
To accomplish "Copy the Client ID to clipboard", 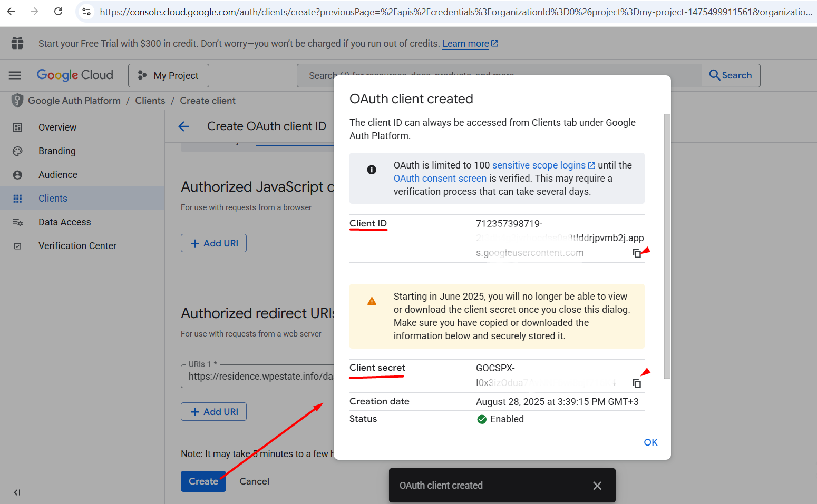I will (637, 253).
